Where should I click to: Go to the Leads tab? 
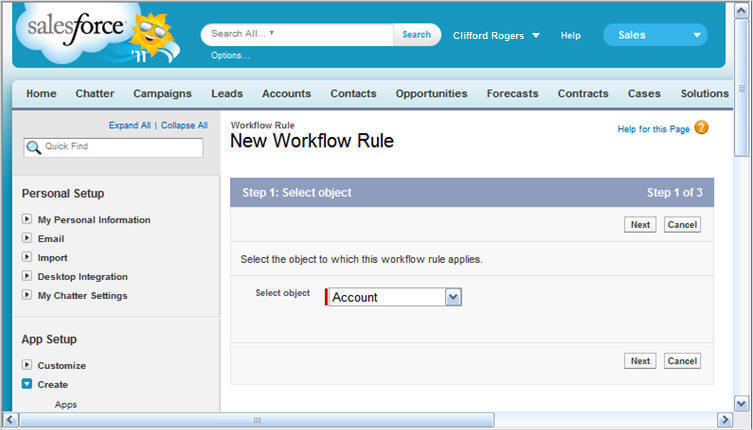point(227,94)
